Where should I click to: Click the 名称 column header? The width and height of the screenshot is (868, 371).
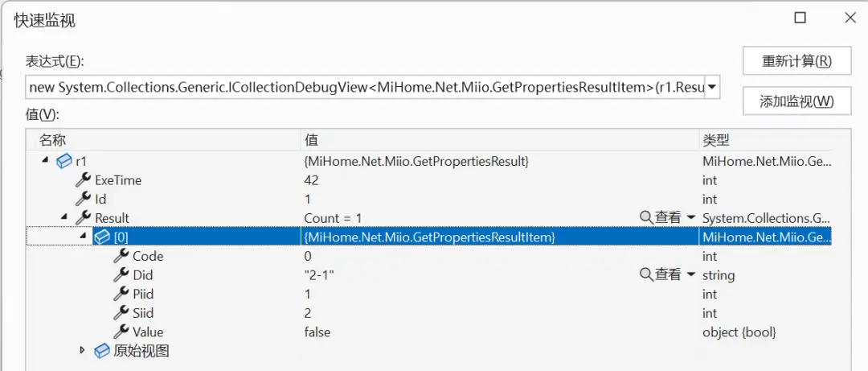53,140
